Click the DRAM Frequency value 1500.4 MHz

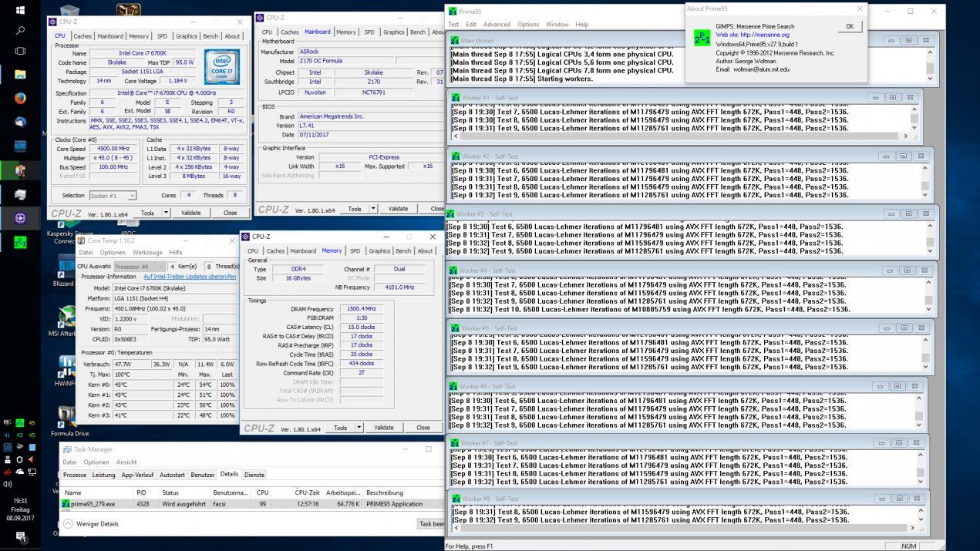tap(362, 309)
